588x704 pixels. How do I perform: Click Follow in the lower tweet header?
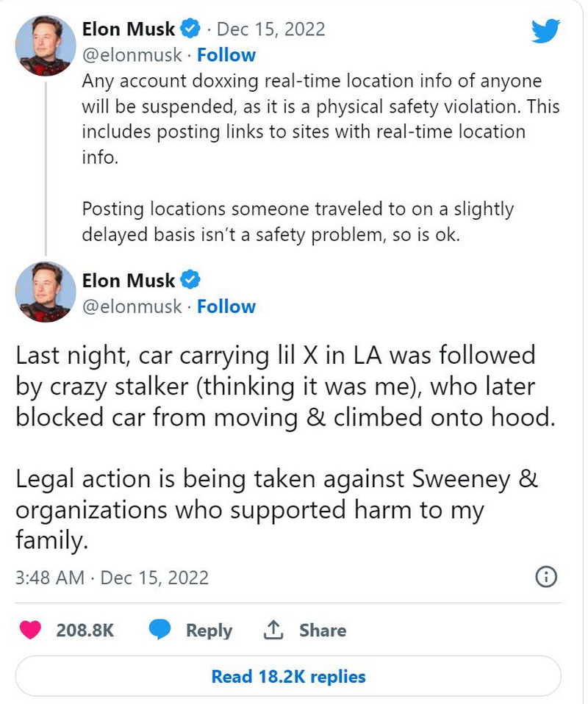(x=226, y=306)
